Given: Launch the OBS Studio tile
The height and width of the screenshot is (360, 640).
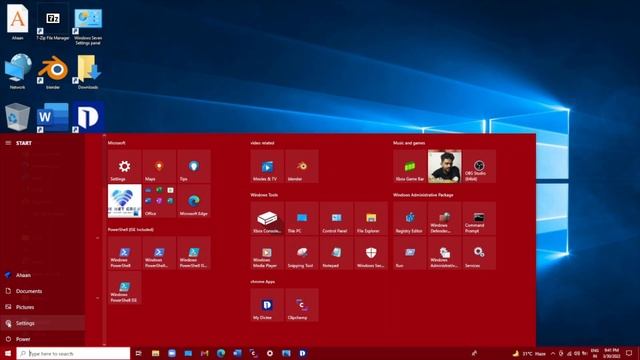Looking at the screenshot, I should 479,166.
